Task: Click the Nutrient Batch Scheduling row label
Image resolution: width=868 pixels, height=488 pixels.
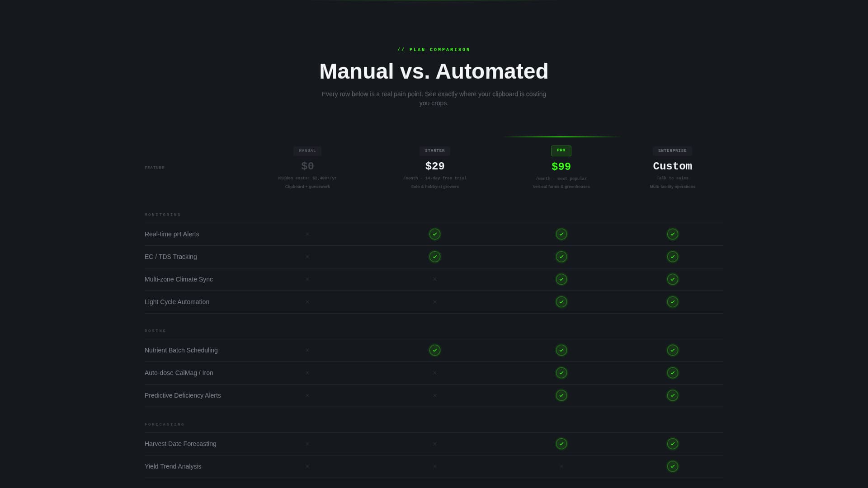Action: [x=181, y=350]
